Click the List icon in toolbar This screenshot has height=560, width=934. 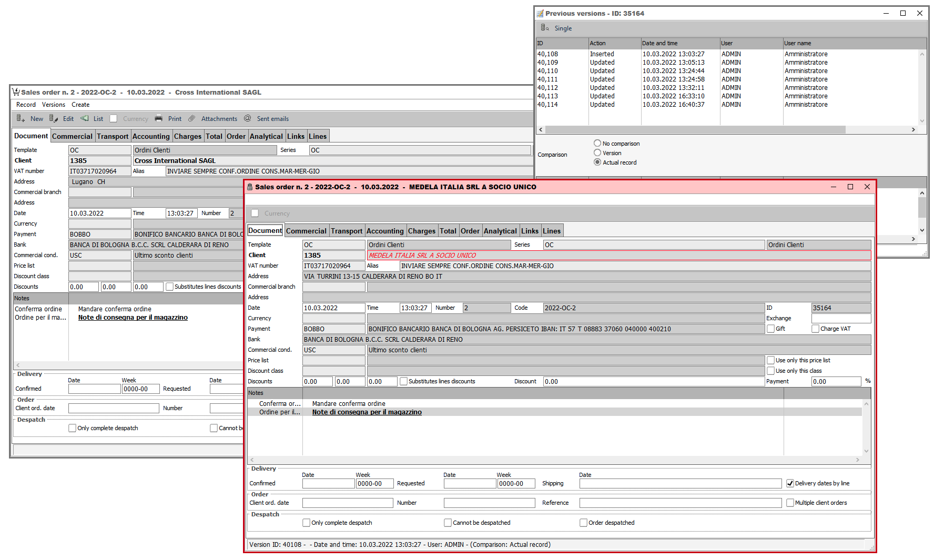(x=85, y=118)
